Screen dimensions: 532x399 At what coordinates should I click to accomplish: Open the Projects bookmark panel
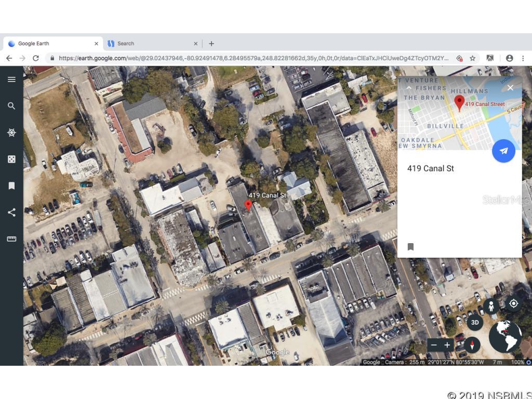tap(11, 185)
